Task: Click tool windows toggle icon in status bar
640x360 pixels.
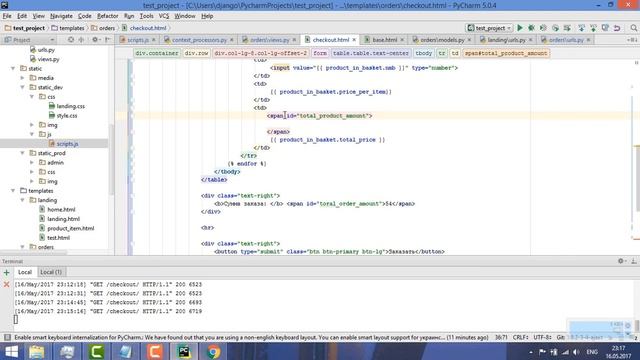Action: click(x=7, y=338)
